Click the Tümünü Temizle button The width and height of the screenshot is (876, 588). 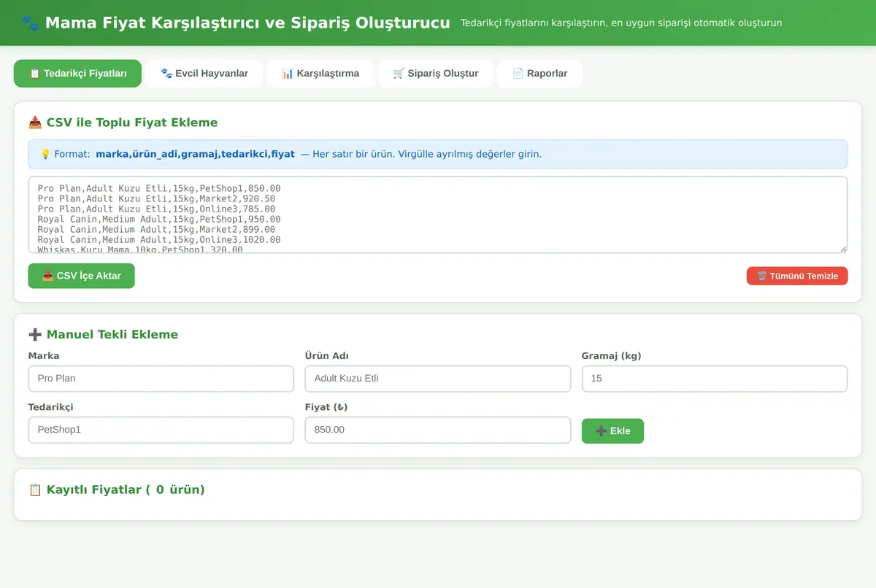pyautogui.click(x=797, y=276)
